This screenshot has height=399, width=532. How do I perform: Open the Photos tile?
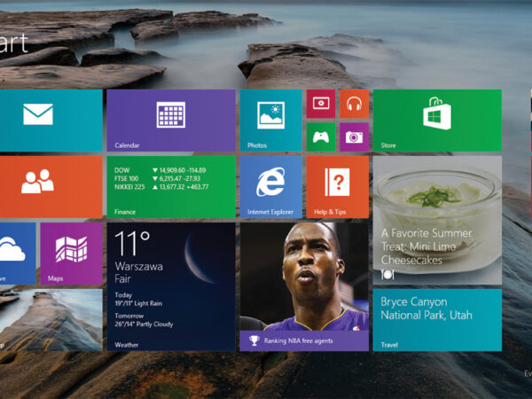coord(270,121)
